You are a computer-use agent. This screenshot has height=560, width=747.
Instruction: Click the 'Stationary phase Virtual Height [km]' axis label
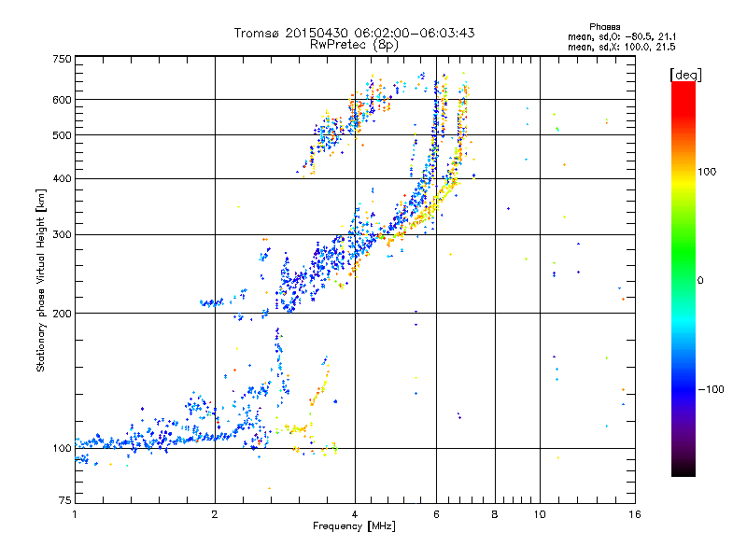[x=41, y=280]
